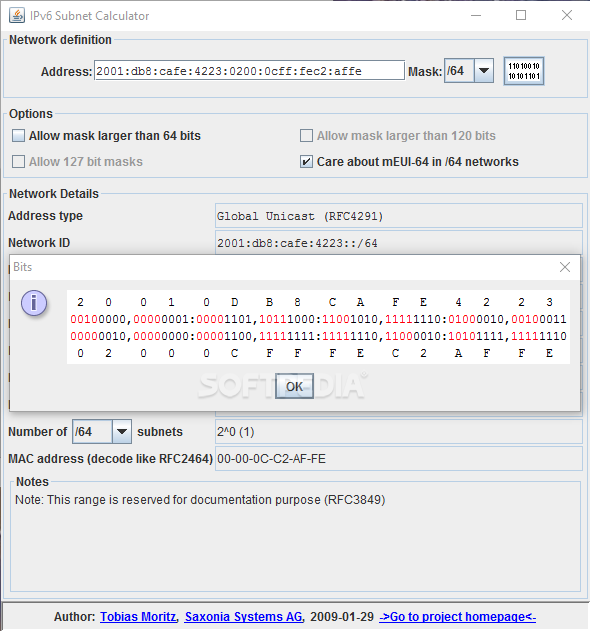
Task: Click the date text 2009-01-29
Action: [x=342, y=617]
